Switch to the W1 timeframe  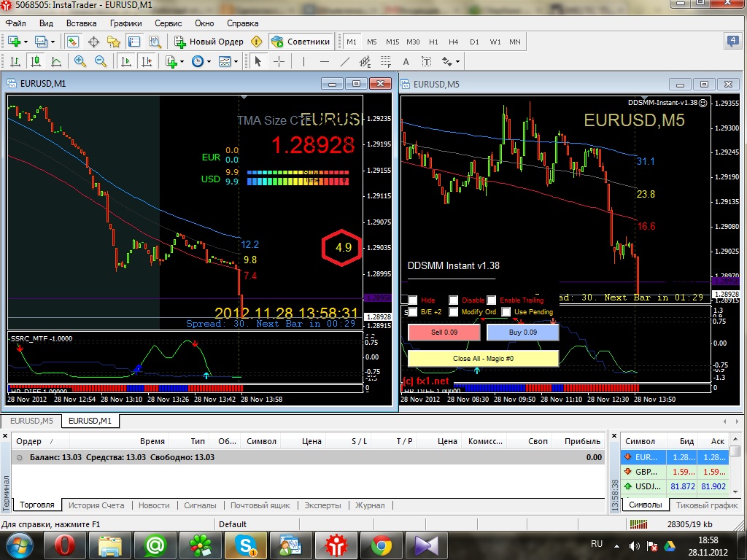(x=495, y=42)
